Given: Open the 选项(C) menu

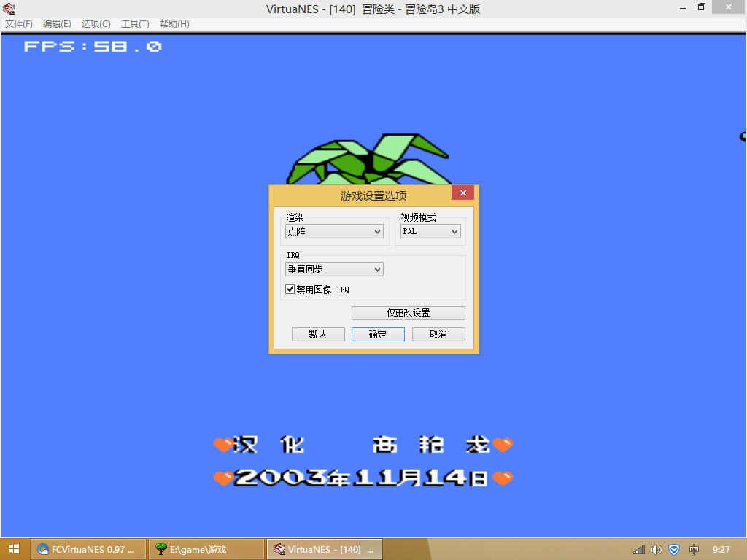Looking at the screenshot, I should [96, 24].
